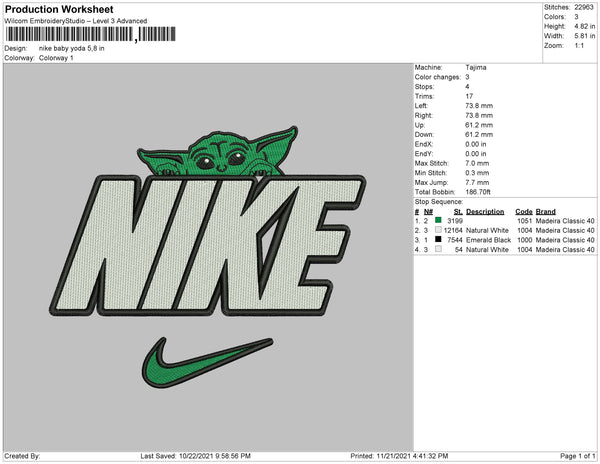Click the Width value "5.81 in"
The width and height of the screenshot is (600, 464).
(584, 36)
